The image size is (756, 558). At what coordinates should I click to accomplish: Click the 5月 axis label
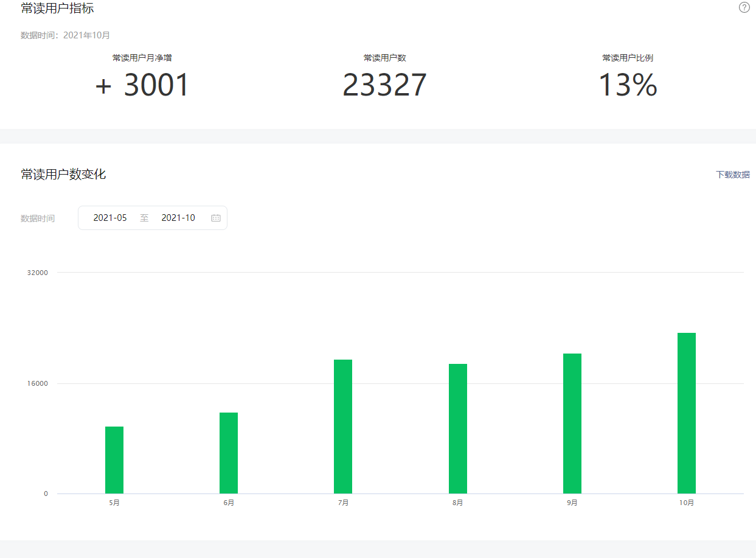[114, 503]
